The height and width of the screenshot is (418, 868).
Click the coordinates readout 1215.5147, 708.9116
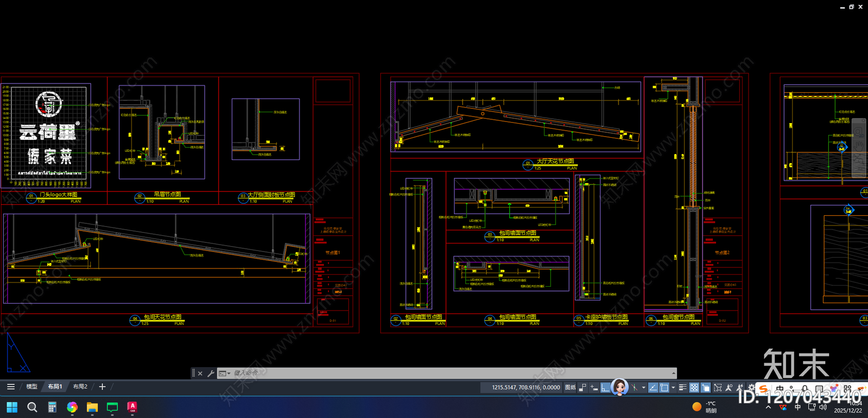click(526, 387)
